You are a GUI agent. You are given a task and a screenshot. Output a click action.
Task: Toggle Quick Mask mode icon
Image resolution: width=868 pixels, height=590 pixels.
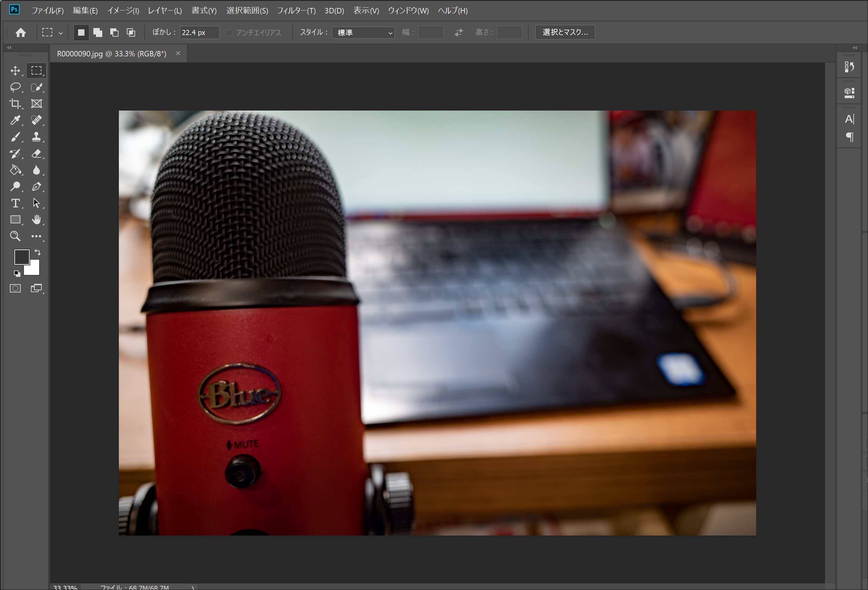tap(15, 288)
